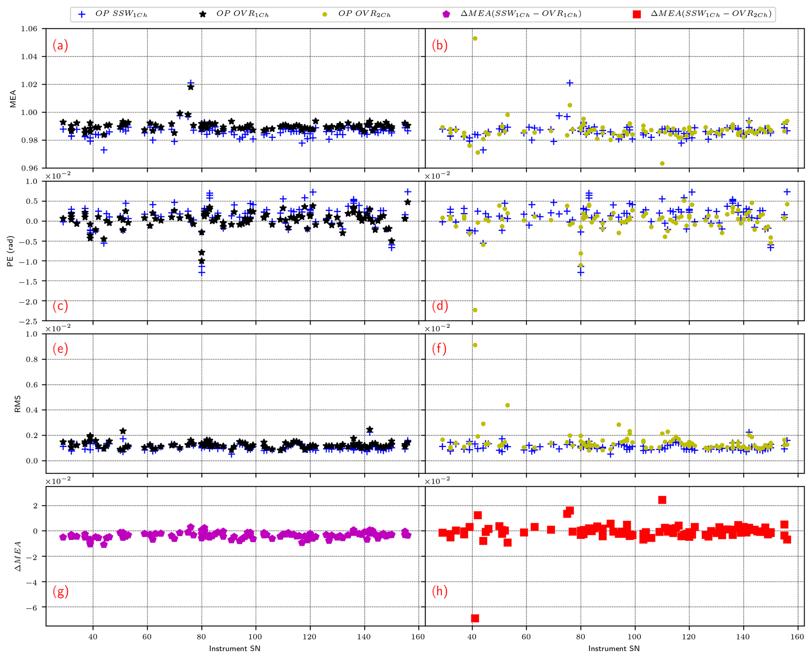Click the red (a) panel label
This screenshot has height=658, width=812.
[x=60, y=46]
